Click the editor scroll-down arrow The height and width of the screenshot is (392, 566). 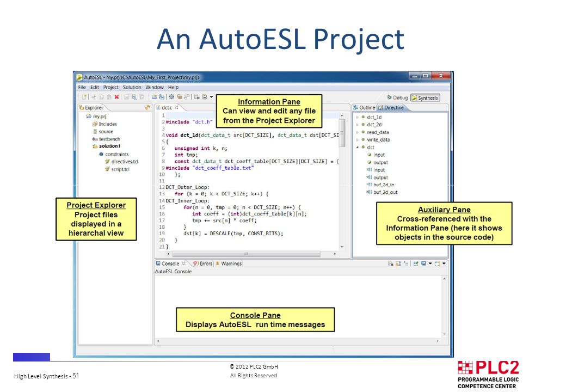tap(342, 247)
